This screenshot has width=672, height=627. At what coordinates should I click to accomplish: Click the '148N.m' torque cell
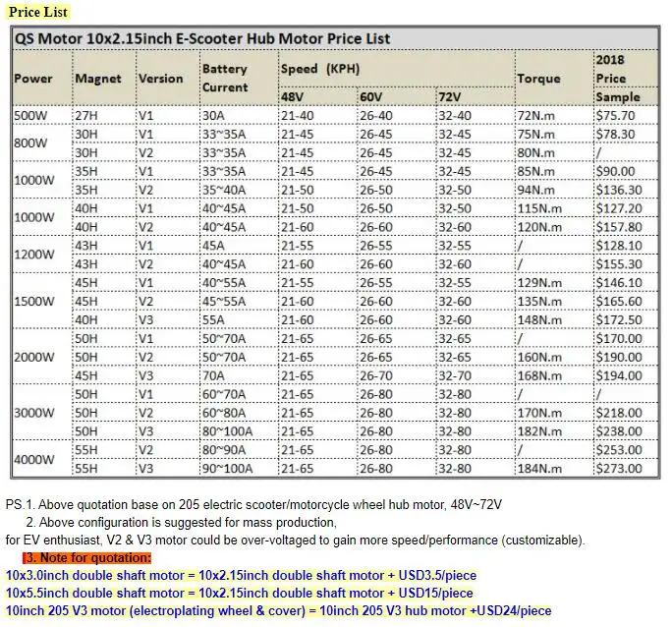[x=539, y=320]
